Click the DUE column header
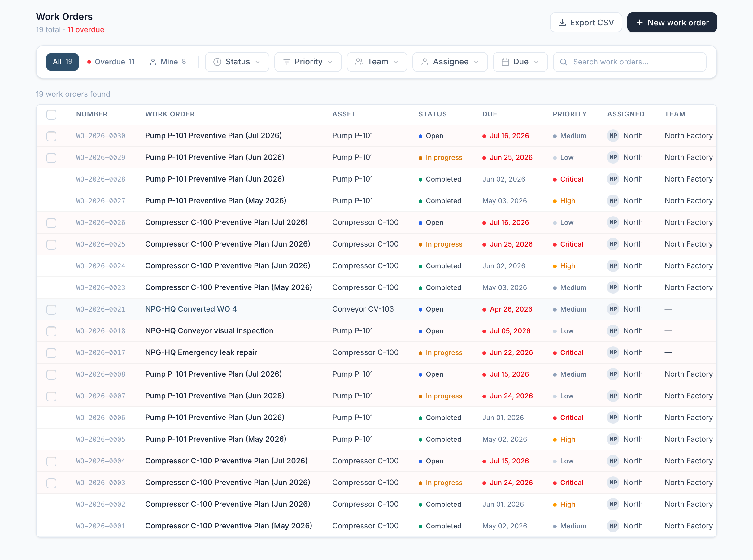 point(489,114)
